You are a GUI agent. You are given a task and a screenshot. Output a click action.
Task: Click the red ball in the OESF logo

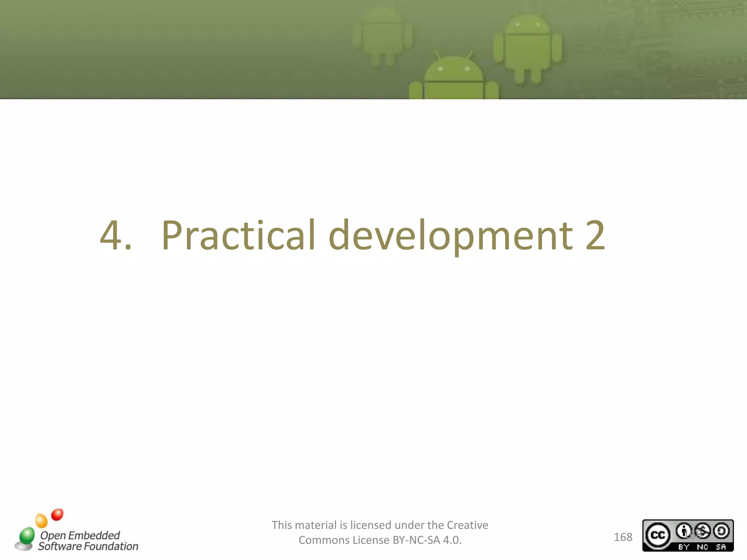click(x=57, y=514)
